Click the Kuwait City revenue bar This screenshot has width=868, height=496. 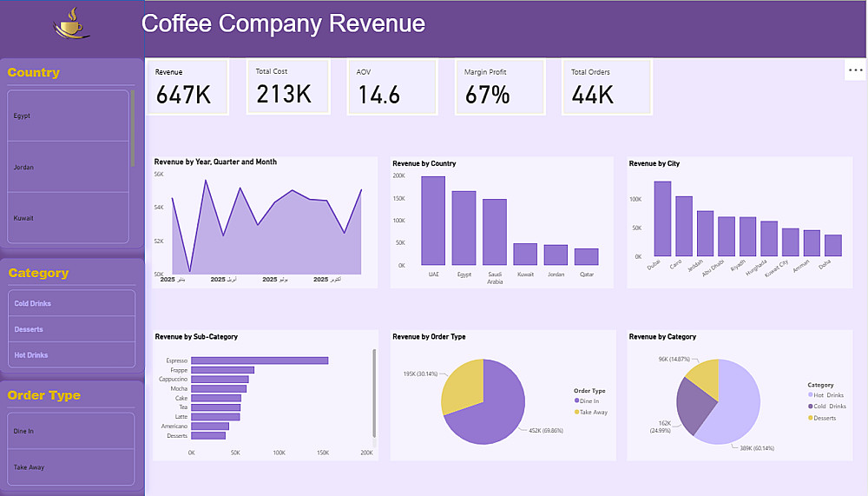click(x=791, y=242)
